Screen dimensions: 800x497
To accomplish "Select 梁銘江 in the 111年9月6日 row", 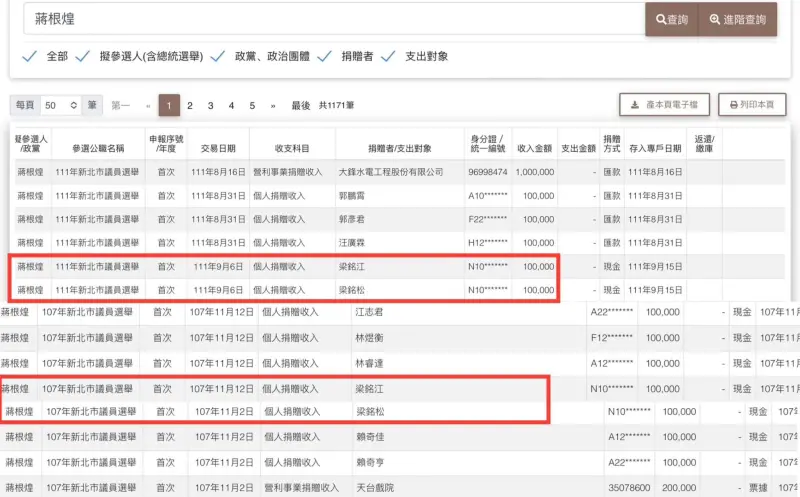I will (352, 266).
